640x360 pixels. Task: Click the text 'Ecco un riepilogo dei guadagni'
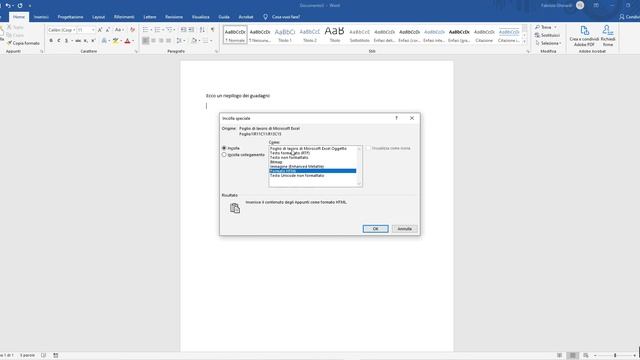tap(238, 96)
